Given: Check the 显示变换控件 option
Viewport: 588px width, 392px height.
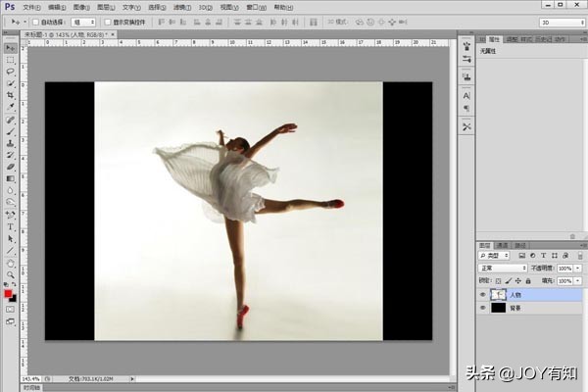Looking at the screenshot, I should [x=108, y=21].
